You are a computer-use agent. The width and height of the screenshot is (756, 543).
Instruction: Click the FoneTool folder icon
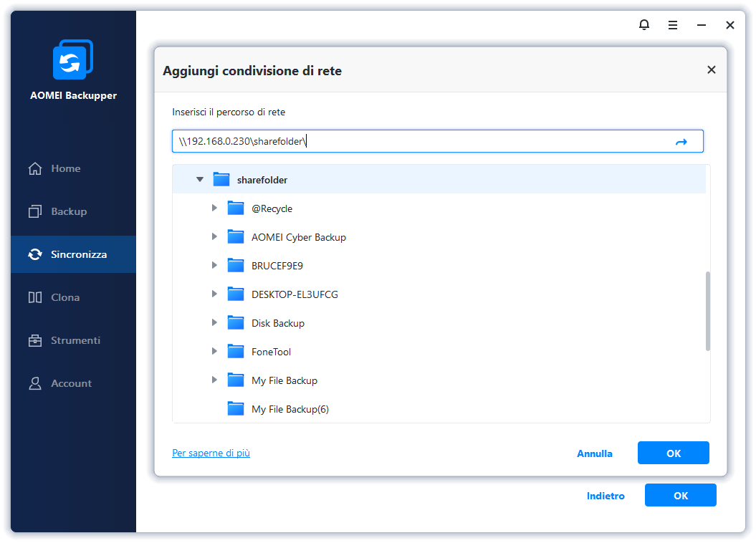(236, 351)
